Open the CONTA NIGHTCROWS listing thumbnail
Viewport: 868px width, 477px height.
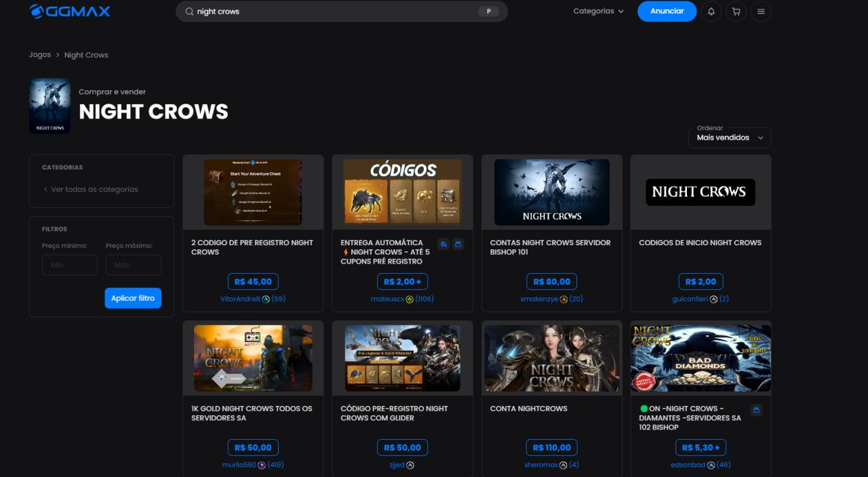pos(551,358)
